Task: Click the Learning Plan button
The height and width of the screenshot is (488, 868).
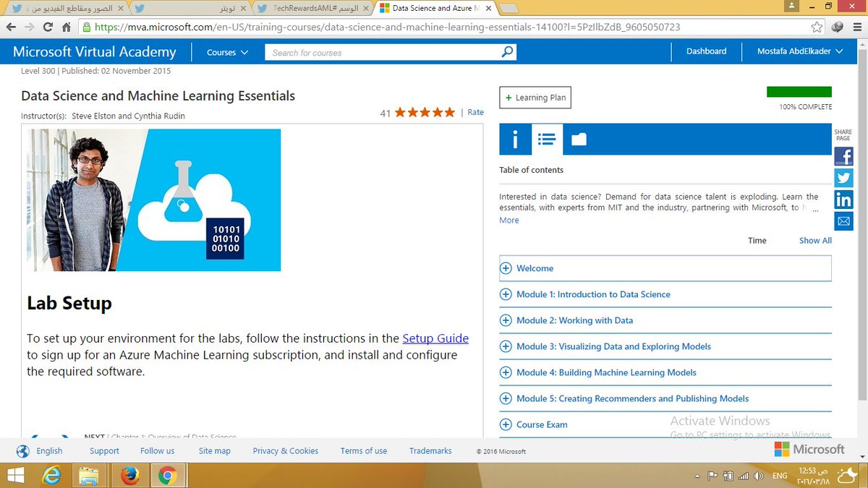Action: 535,98
